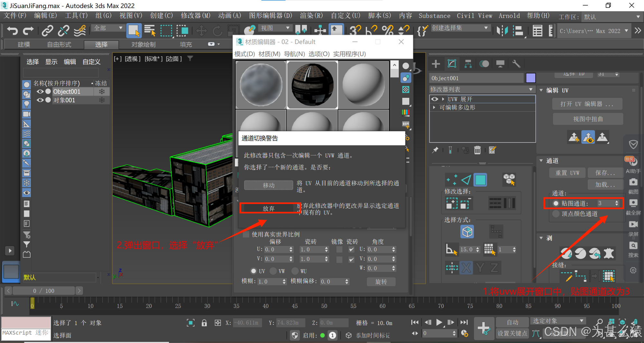644x343 pixels.
Task: Open the 视图 coordinate system dropdown
Action: pyautogui.click(x=275, y=28)
